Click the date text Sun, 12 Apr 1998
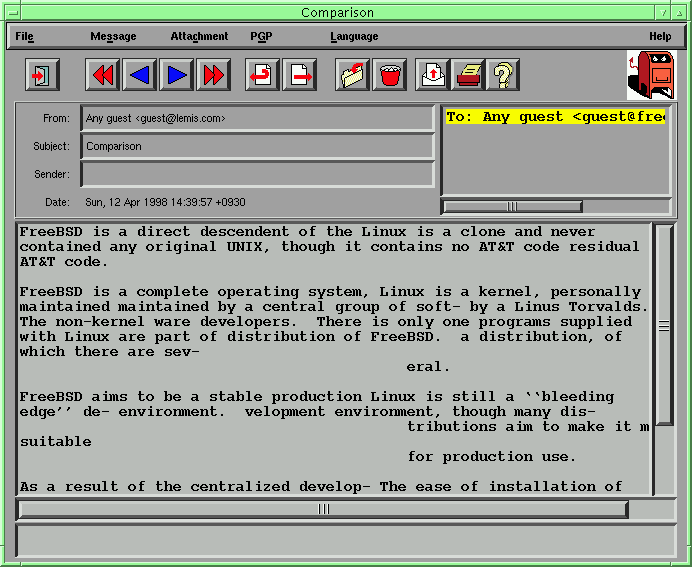Screen dimensions: 692x567 pyautogui.click(x=165, y=202)
